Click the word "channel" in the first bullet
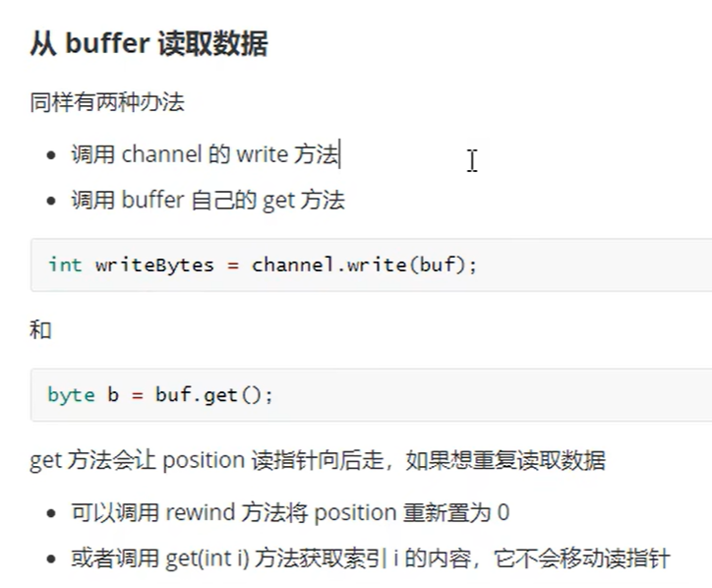 [x=161, y=153]
